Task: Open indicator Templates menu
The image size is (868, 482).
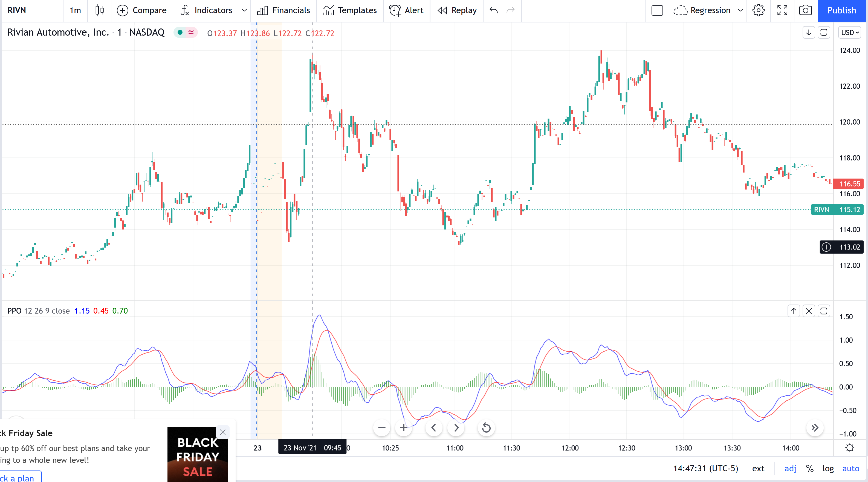Action: tap(350, 10)
